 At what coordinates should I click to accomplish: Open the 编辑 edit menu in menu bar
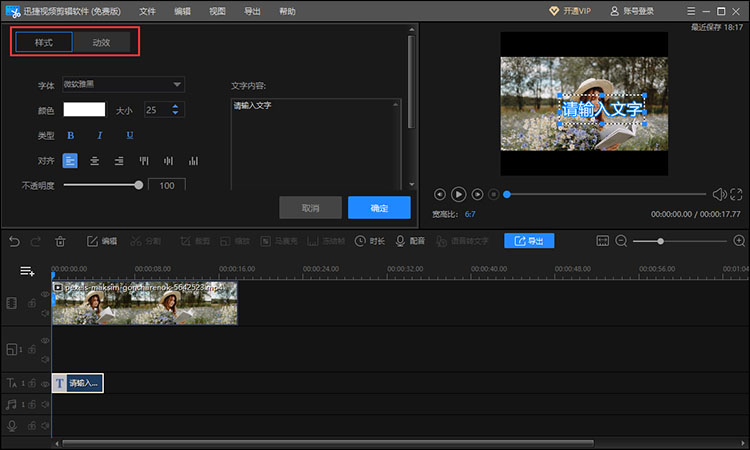[182, 11]
